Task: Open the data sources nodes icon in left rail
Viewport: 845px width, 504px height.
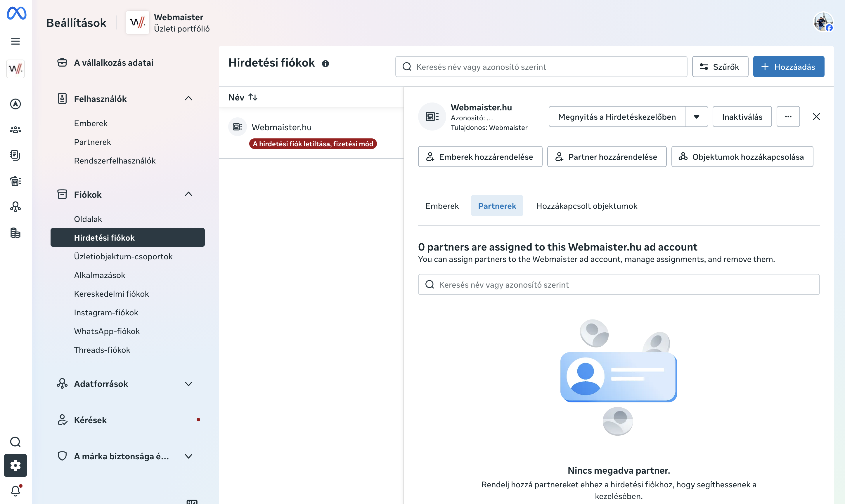Action: coord(15,207)
